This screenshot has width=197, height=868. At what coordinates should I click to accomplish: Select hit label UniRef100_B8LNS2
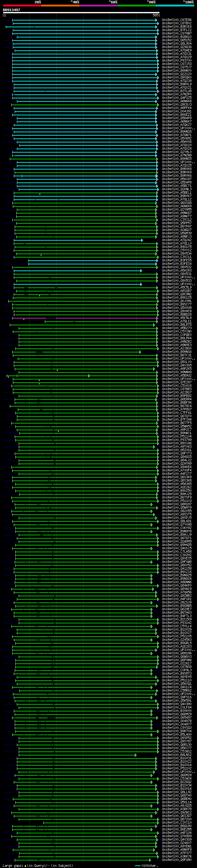point(176,755)
